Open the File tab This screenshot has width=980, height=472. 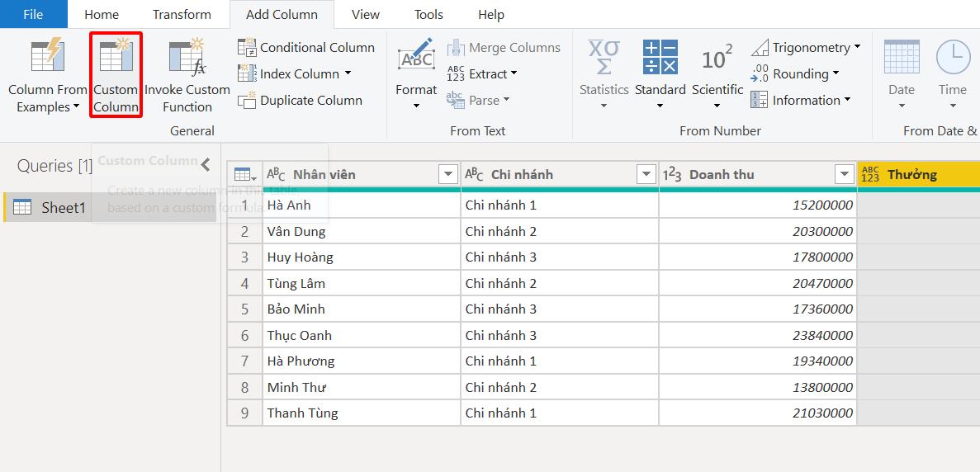tap(33, 14)
